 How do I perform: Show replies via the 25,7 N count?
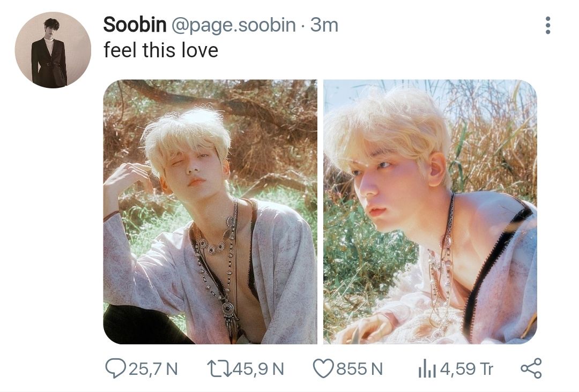click(153, 369)
